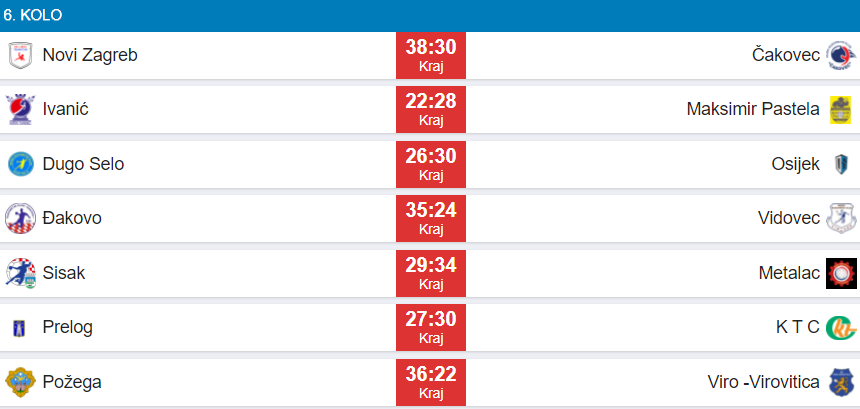Click the Đakovo club crest

[x=20, y=218]
